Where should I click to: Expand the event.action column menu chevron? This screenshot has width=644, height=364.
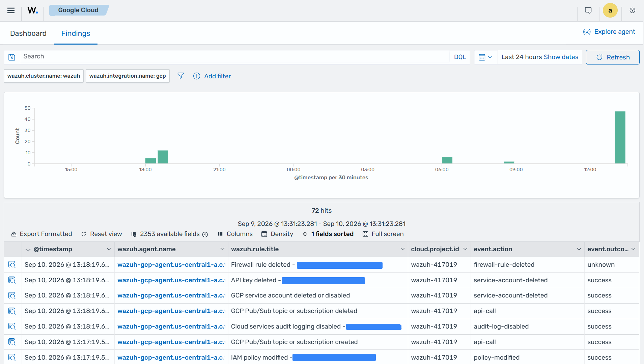[x=579, y=249]
